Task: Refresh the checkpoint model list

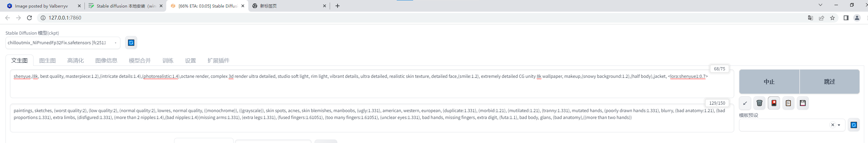Action: click(x=131, y=43)
